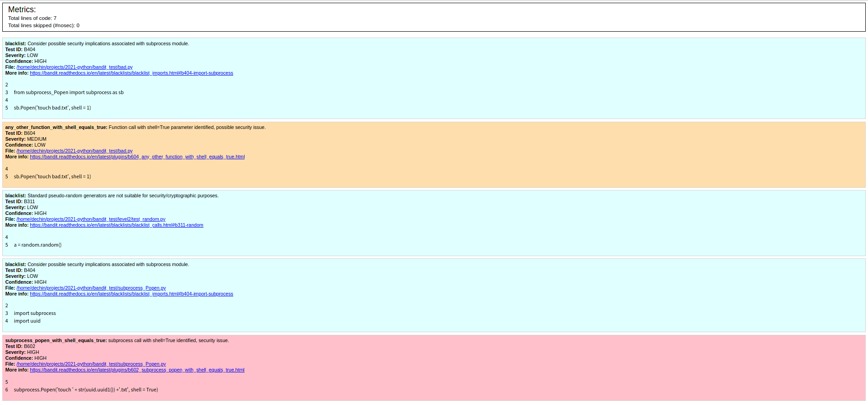This screenshot has width=868, height=405.
Task: Open the bad.py file link in the first B404 issue
Action: coord(75,67)
